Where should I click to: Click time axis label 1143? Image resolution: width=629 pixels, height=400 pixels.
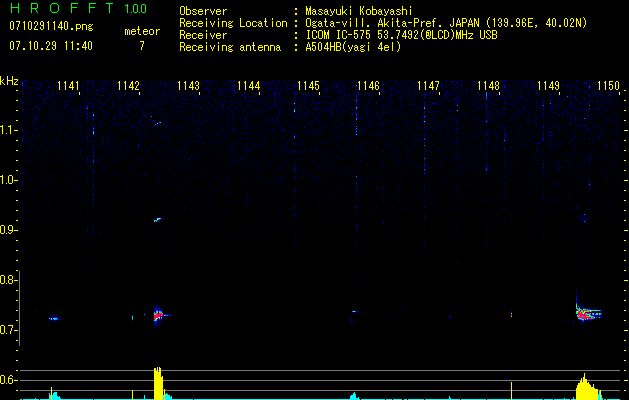(188, 86)
